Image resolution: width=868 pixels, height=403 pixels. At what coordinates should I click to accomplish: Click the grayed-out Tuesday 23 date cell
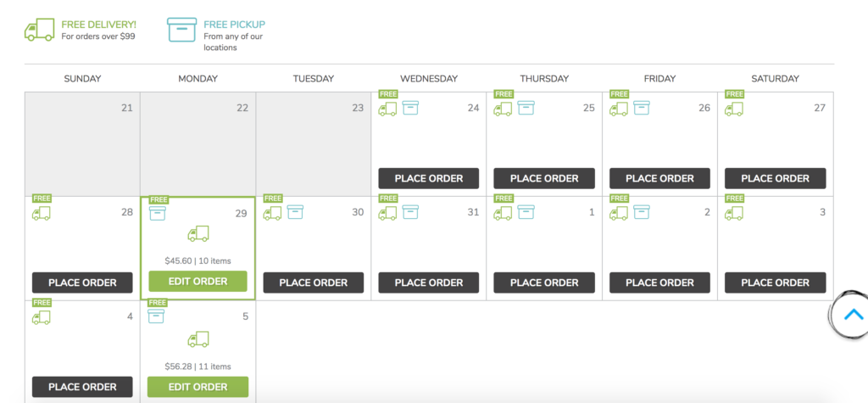(314, 144)
